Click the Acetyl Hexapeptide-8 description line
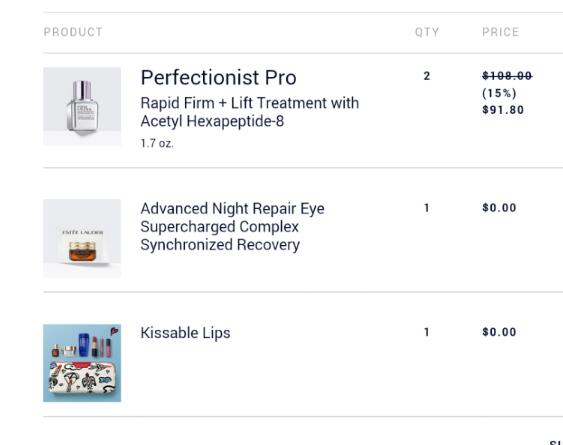 212,121
